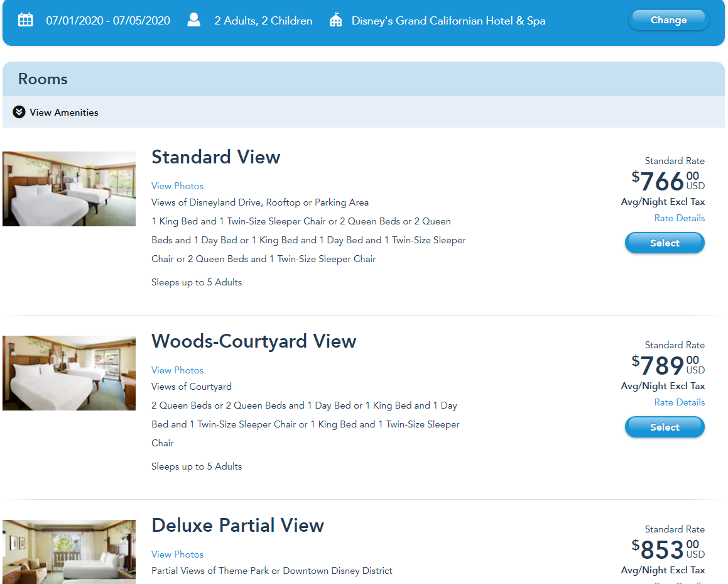728x584 pixels.
Task: Click the Deluxe Partial View heading
Action: point(237,526)
